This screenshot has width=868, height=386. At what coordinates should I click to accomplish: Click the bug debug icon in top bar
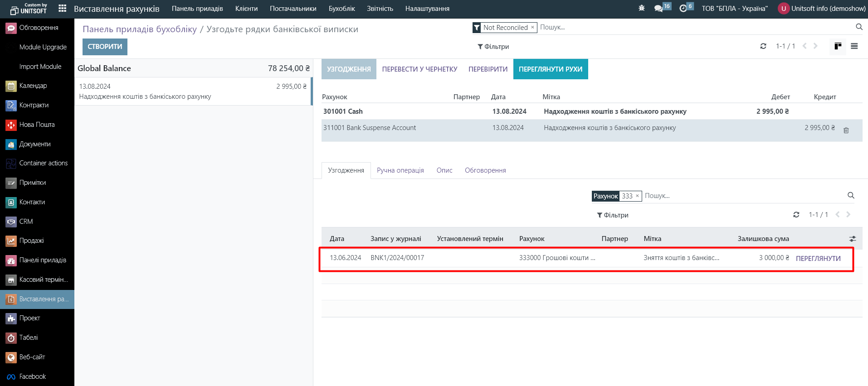641,9
